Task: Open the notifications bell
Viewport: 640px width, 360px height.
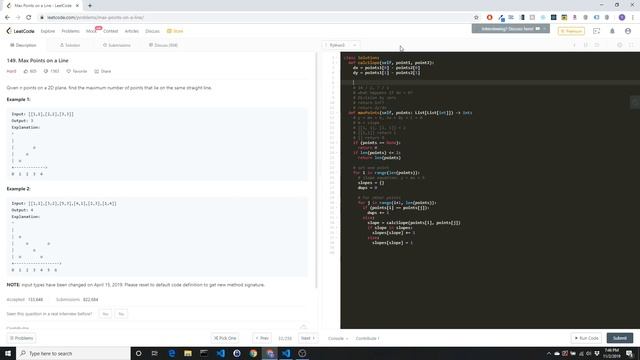Action: point(612,31)
